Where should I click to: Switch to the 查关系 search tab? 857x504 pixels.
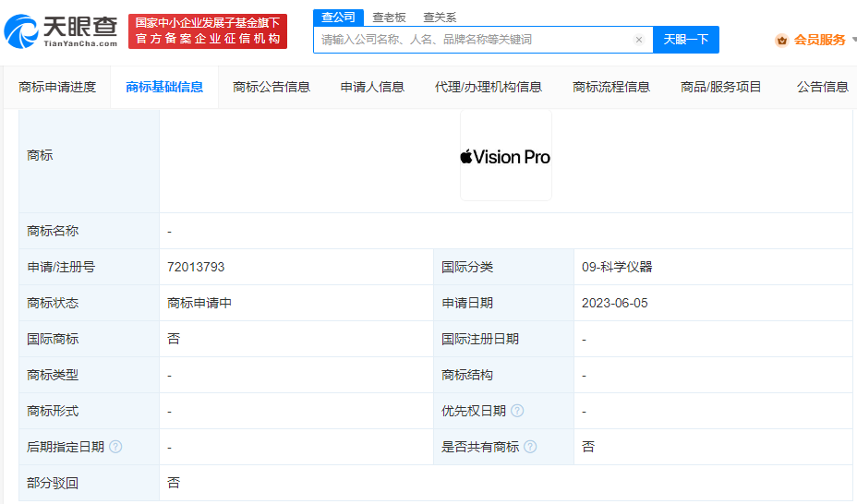pos(440,18)
